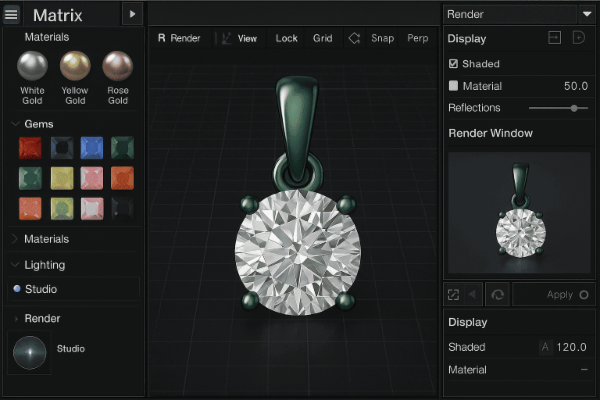Pick the pale pink gem in third row
The width and height of the screenshot is (600, 400).
pos(92,209)
